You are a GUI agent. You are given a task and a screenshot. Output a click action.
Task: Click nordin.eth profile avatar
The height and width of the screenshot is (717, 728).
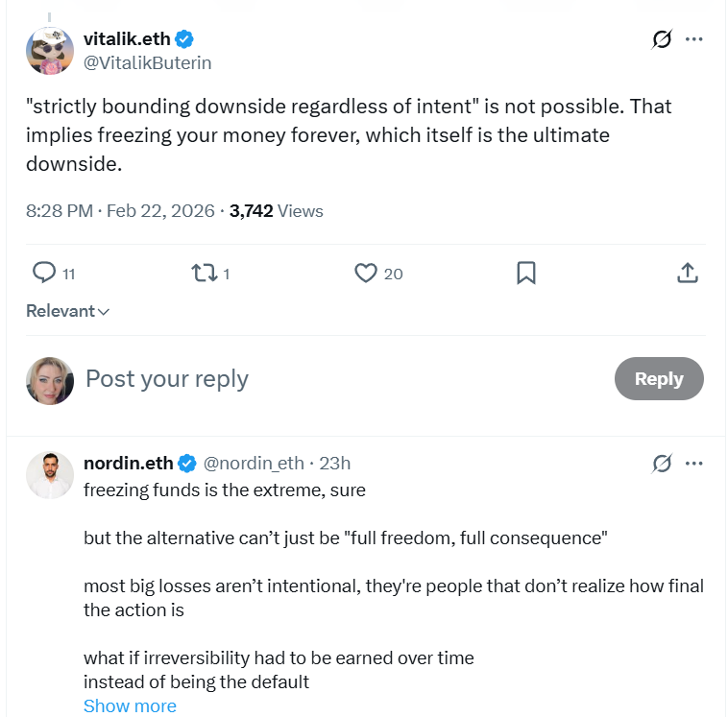click(50, 475)
